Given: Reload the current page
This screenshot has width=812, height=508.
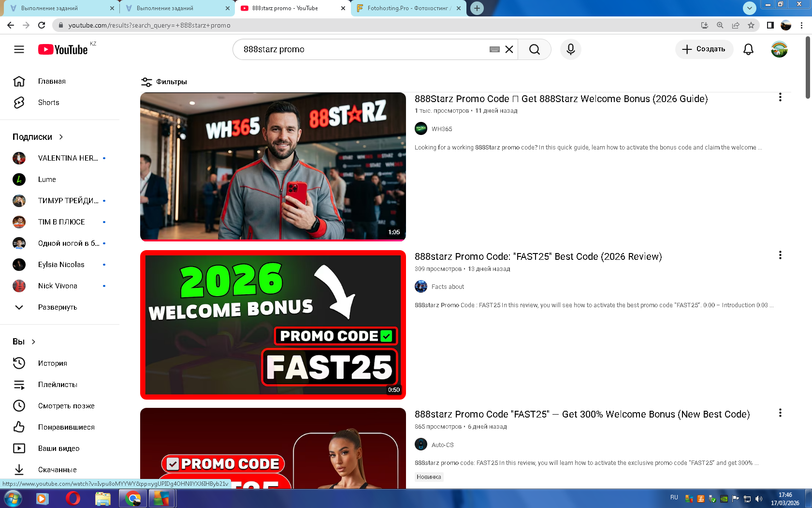Looking at the screenshot, I should (42, 25).
